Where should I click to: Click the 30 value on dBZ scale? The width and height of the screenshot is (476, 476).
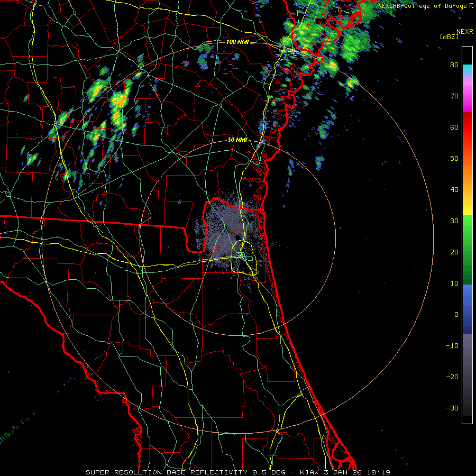454,221
